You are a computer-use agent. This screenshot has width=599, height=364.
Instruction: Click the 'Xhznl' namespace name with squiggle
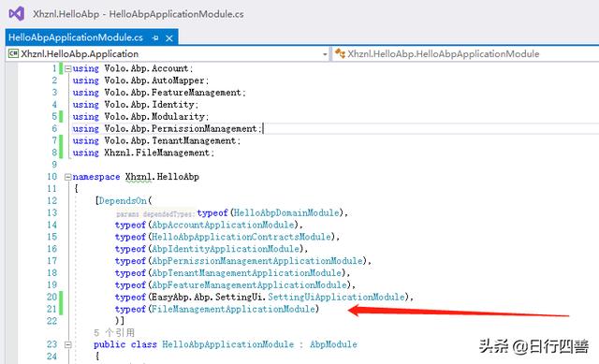tap(139, 177)
